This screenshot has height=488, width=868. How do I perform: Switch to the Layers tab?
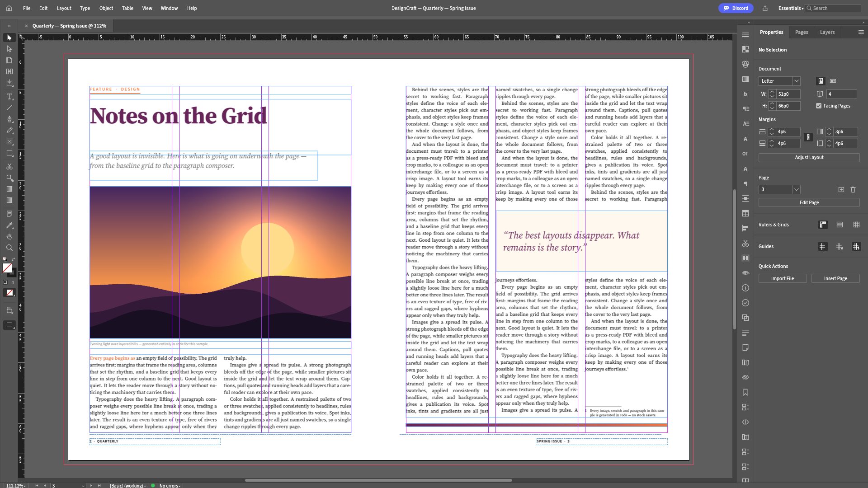[827, 32]
